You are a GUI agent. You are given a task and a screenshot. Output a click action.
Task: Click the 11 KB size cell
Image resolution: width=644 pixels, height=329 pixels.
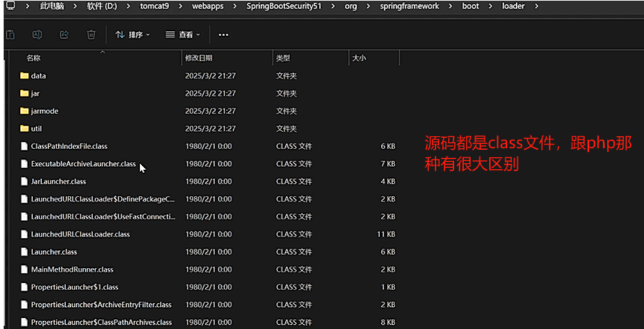[x=386, y=234]
